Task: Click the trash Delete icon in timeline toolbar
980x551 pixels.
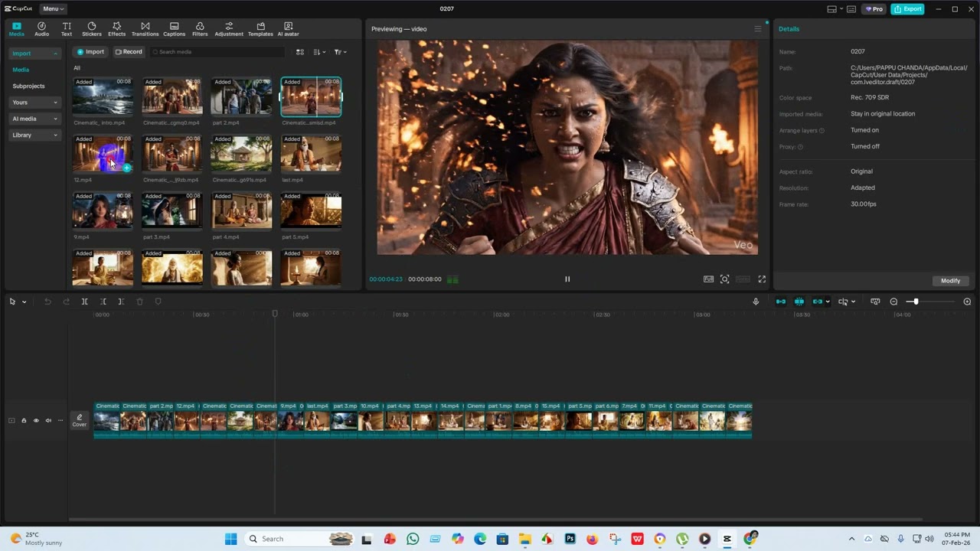Action: tap(139, 302)
